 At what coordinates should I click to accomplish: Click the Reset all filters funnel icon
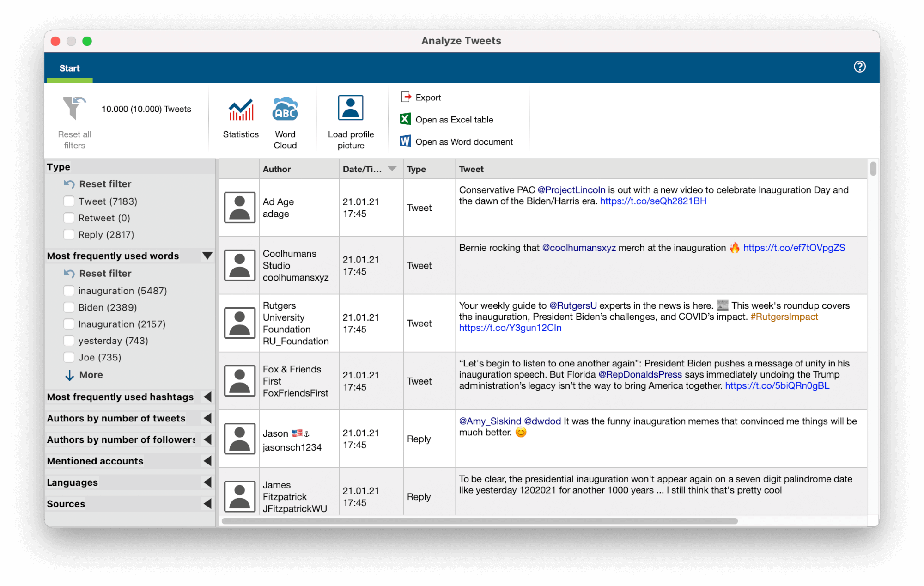pos(74,108)
